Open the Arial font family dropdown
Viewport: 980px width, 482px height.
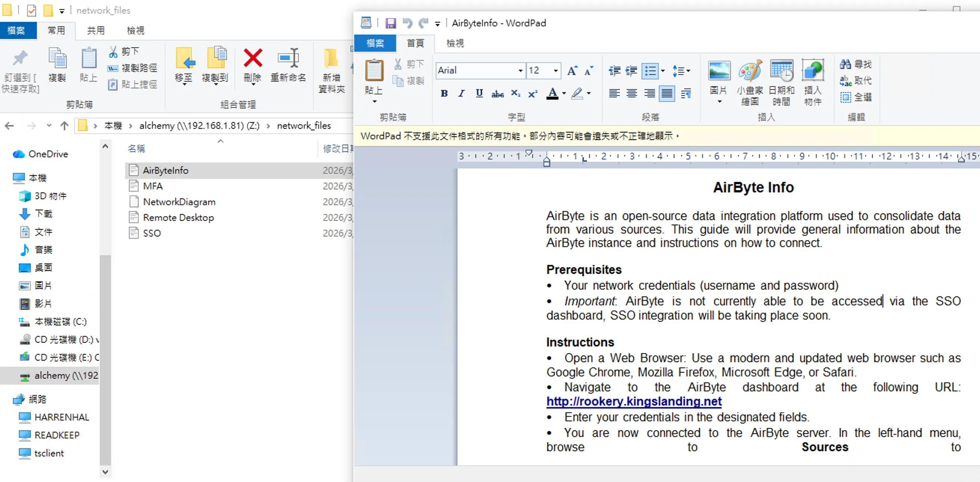520,71
